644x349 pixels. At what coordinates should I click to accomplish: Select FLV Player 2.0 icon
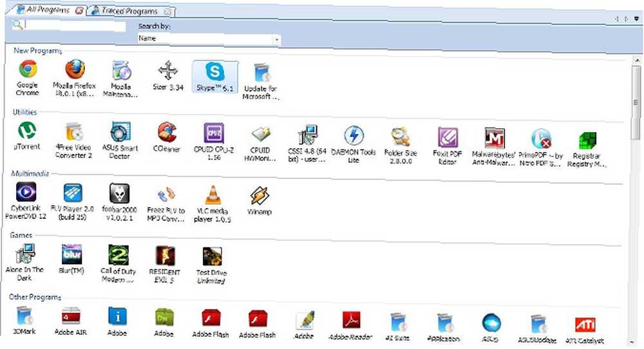[x=73, y=193]
